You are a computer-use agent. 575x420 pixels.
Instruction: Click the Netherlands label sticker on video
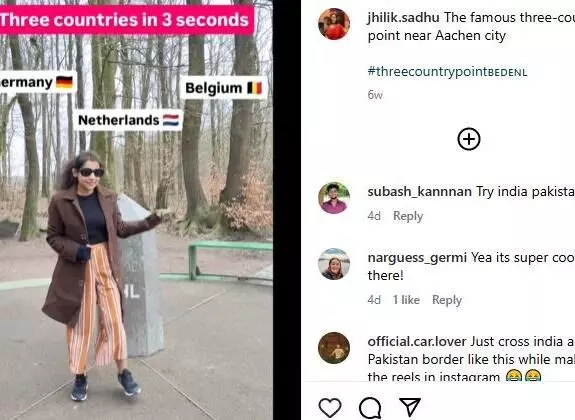click(128, 120)
